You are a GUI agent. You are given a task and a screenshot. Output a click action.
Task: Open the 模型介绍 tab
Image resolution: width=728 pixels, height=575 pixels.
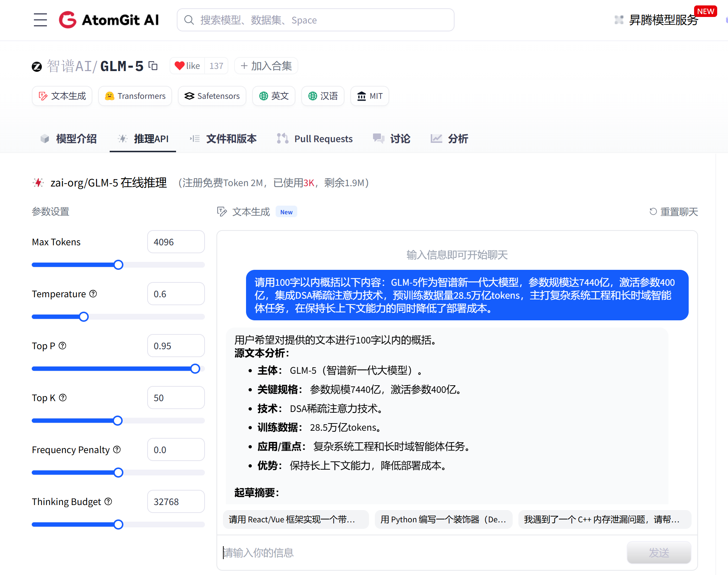click(x=68, y=139)
